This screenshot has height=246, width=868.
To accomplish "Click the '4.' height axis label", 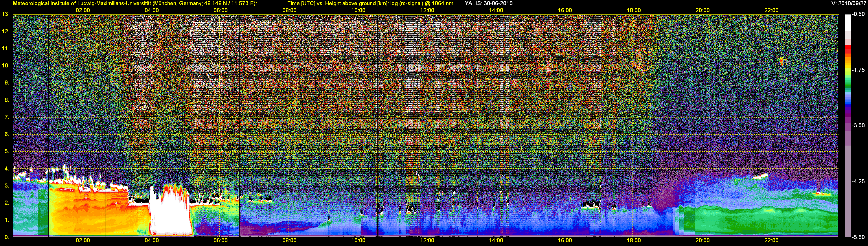I will (6, 168).
